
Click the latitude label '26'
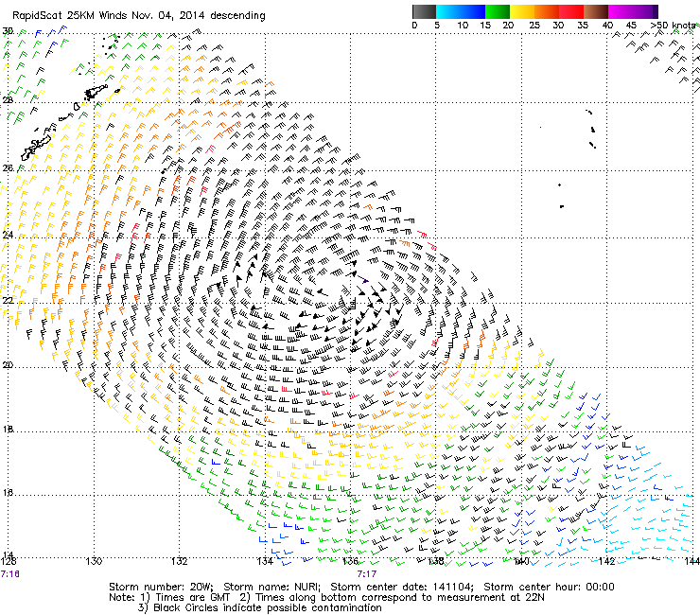(8, 167)
